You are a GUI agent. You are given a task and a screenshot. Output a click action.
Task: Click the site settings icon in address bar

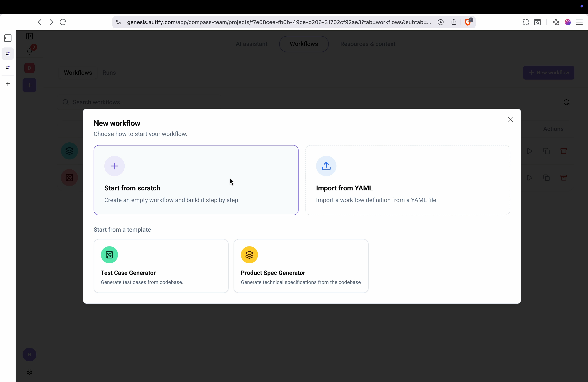(x=119, y=22)
